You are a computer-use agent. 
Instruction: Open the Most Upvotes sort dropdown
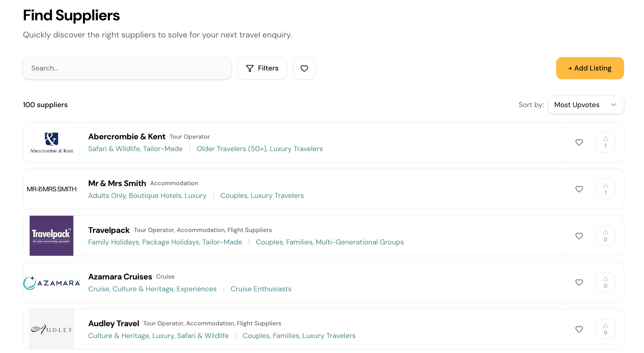coord(586,105)
